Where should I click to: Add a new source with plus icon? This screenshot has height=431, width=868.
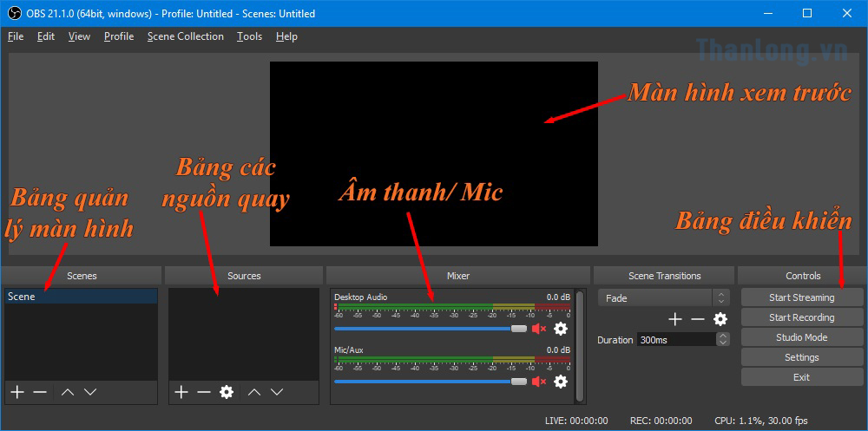(x=181, y=392)
